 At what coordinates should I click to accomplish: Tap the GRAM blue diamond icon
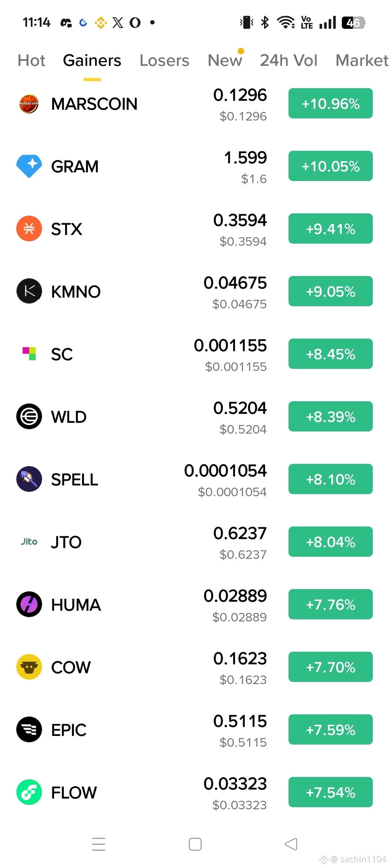[x=29, y=166]
